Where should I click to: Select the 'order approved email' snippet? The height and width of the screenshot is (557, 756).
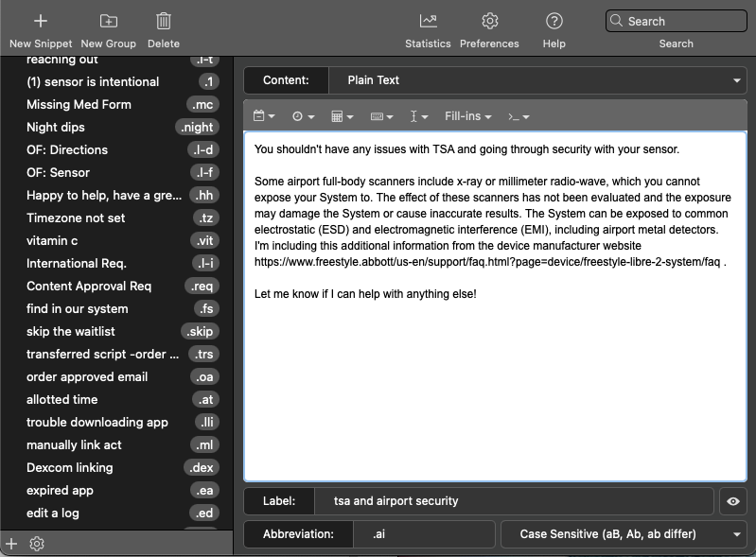click(x=116, y=376)
